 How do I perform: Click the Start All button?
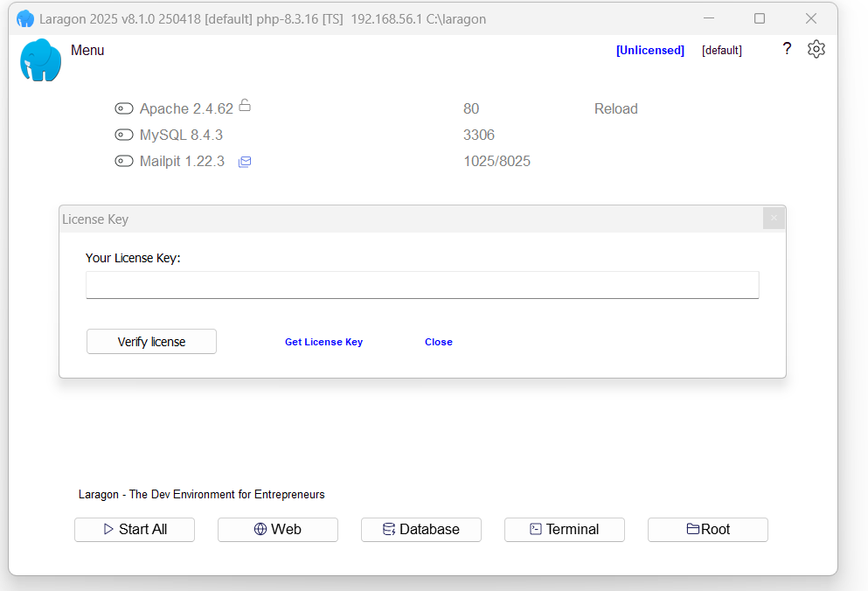coord(135,530)
